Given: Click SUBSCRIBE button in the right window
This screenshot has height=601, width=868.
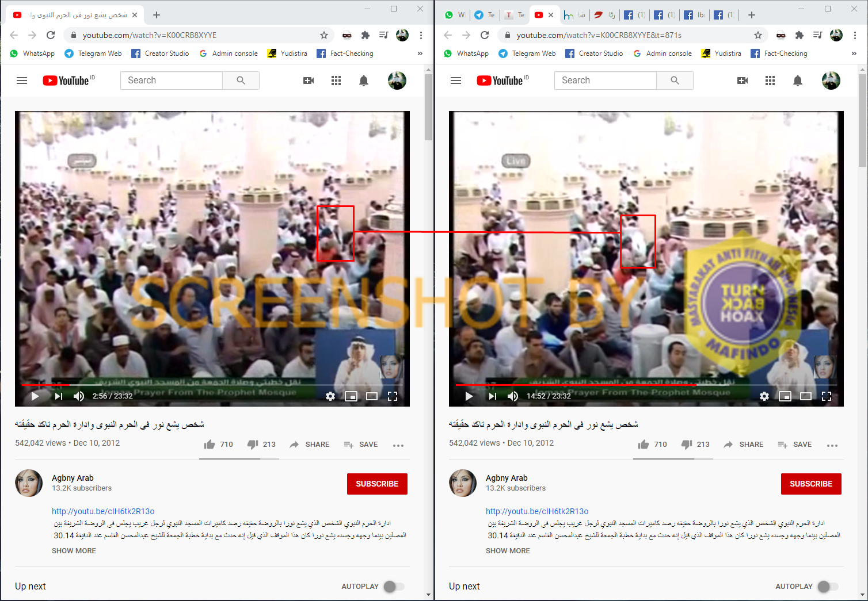Looking at the screenshot, I should tap(811, 484).
